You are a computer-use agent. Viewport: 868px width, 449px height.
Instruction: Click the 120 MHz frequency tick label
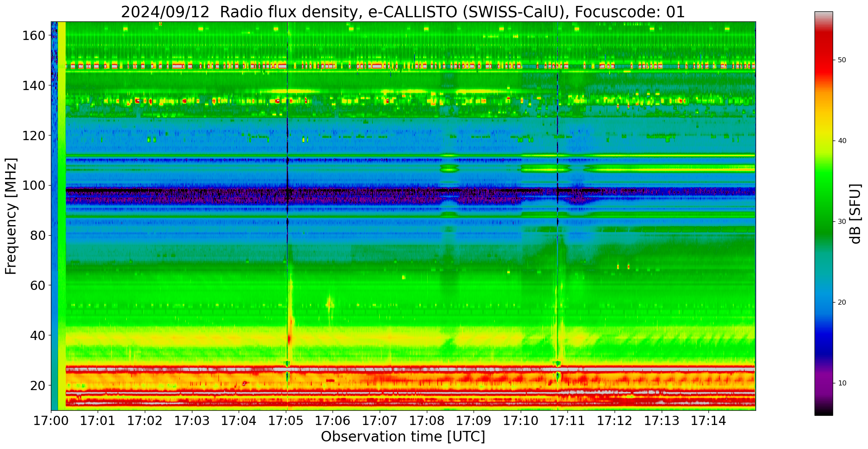coord(33,135)
